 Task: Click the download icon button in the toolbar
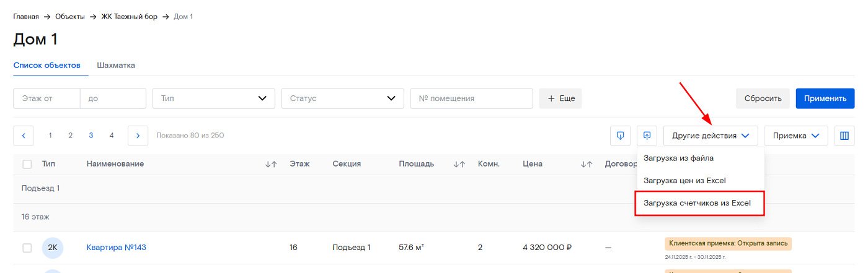click(x=621, y=136)
